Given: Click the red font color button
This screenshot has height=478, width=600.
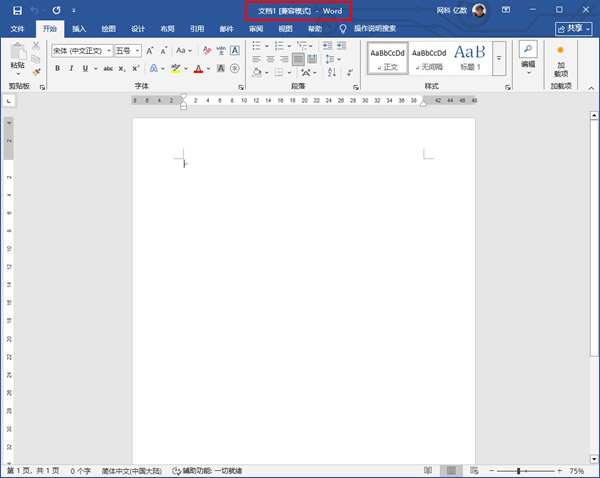Looking at the screenshot, I should [x=197, y=69].
